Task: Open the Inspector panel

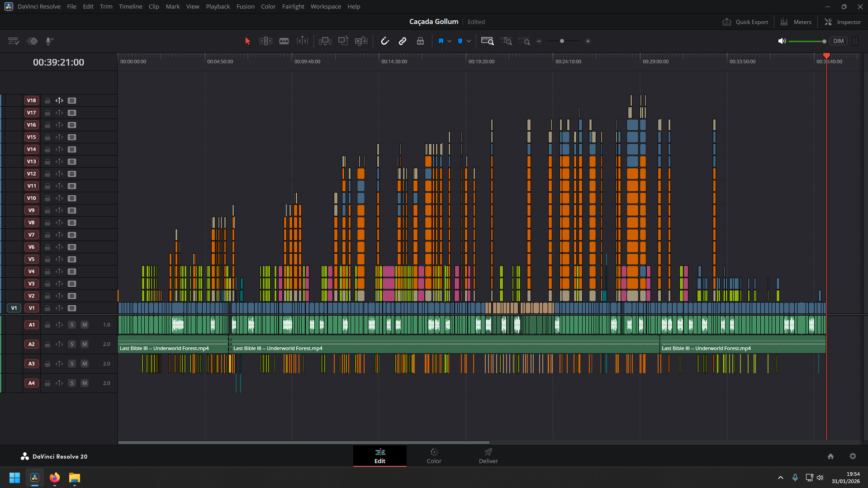Action: point(843,22)
